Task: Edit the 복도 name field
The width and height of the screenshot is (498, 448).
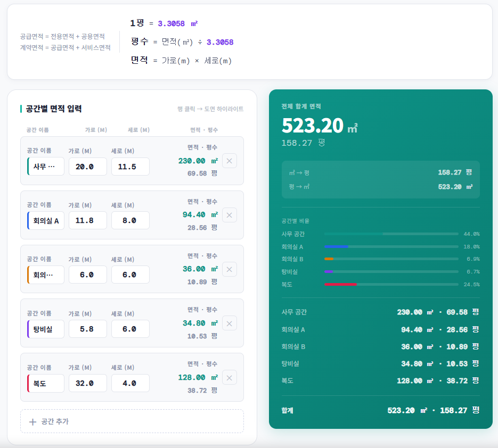Action: (x=46, y=383)
